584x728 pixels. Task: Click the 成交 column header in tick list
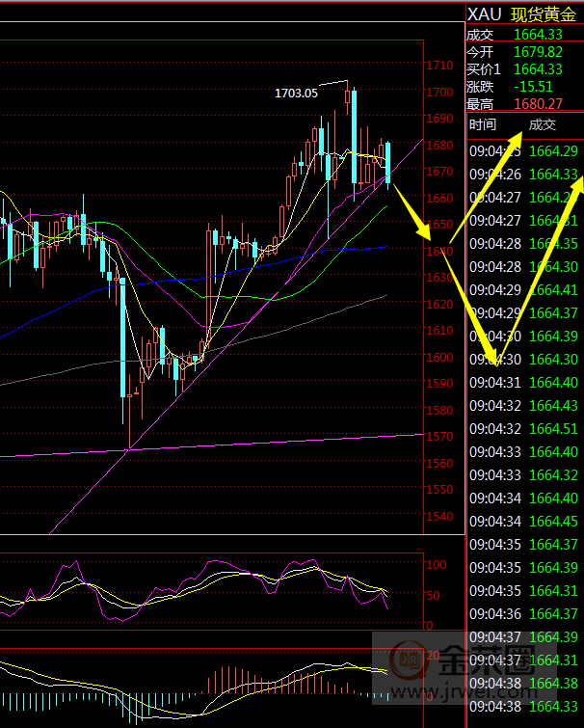(x=543, y=124)
